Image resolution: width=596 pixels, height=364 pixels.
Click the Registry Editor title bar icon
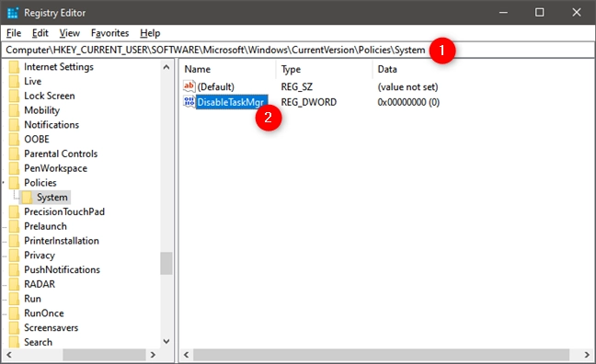tap(13, 13)
